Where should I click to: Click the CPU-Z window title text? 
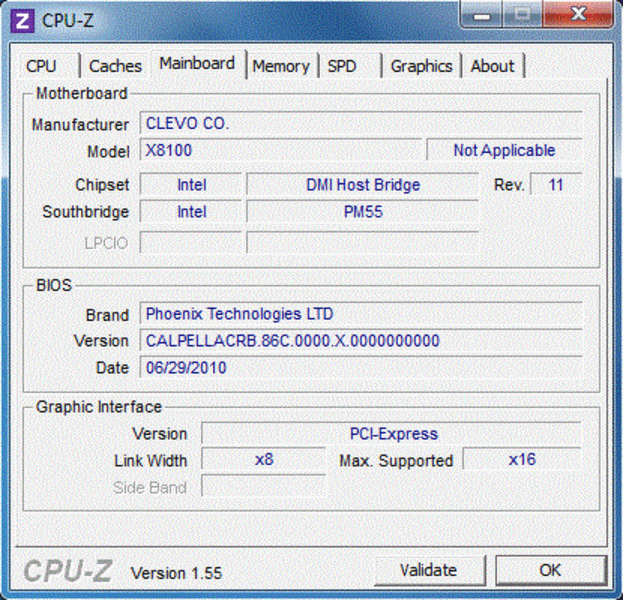coord(68,21)
